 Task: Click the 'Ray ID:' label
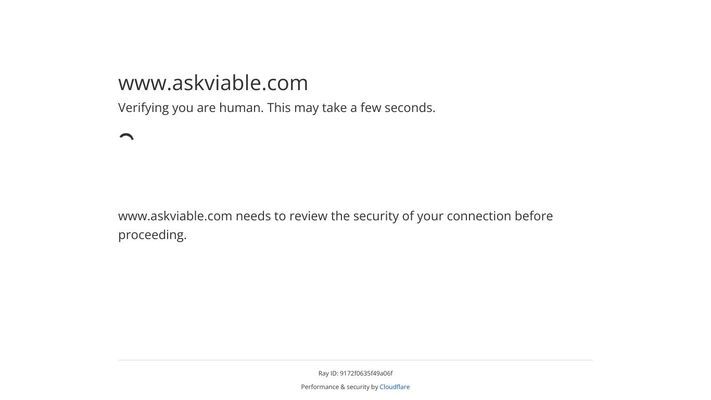tap(328, 373)
